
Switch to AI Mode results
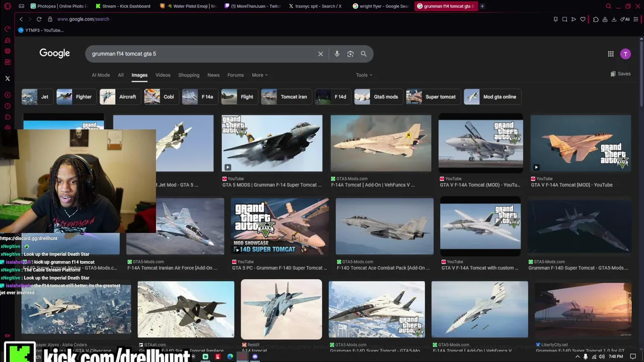pyautogui.click(x=101, y=75)
